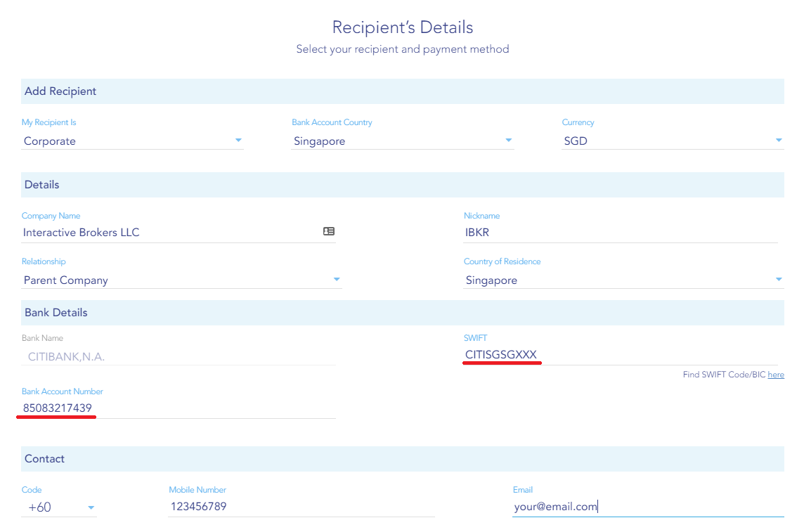Click the 'Bank Name' label
Viewport: 804px width, 532px height.
pyautogui.click(x=43, y=338)
